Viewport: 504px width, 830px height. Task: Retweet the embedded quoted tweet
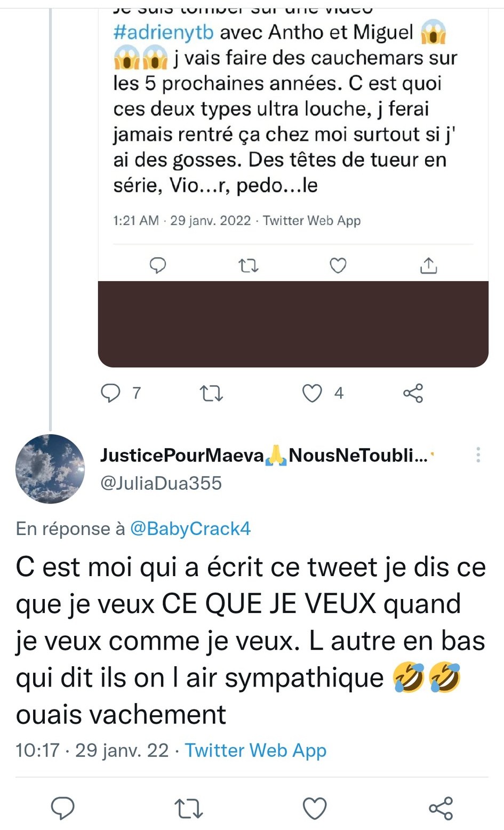[x=248, y=265]
